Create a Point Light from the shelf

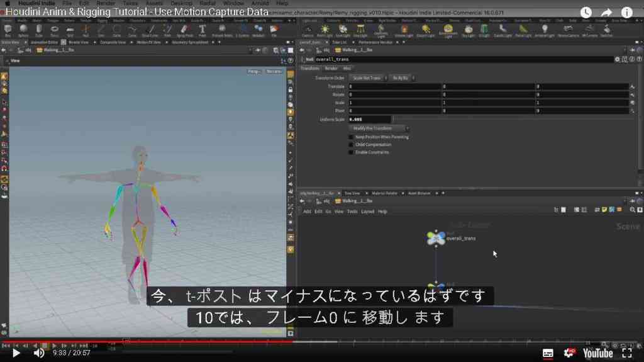point(325,30)
